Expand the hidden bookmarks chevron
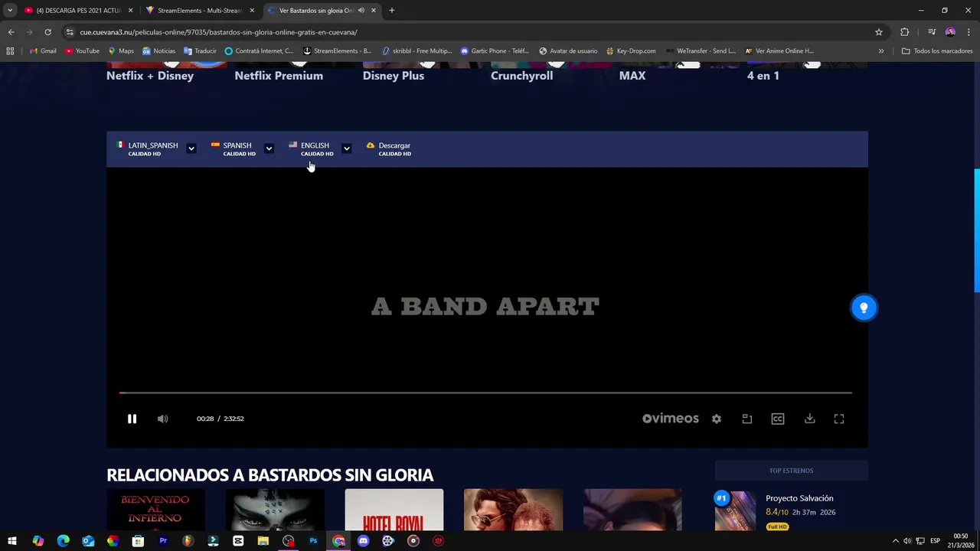The image size is (980, 551). pyautogui.click(x=881, y=51)
